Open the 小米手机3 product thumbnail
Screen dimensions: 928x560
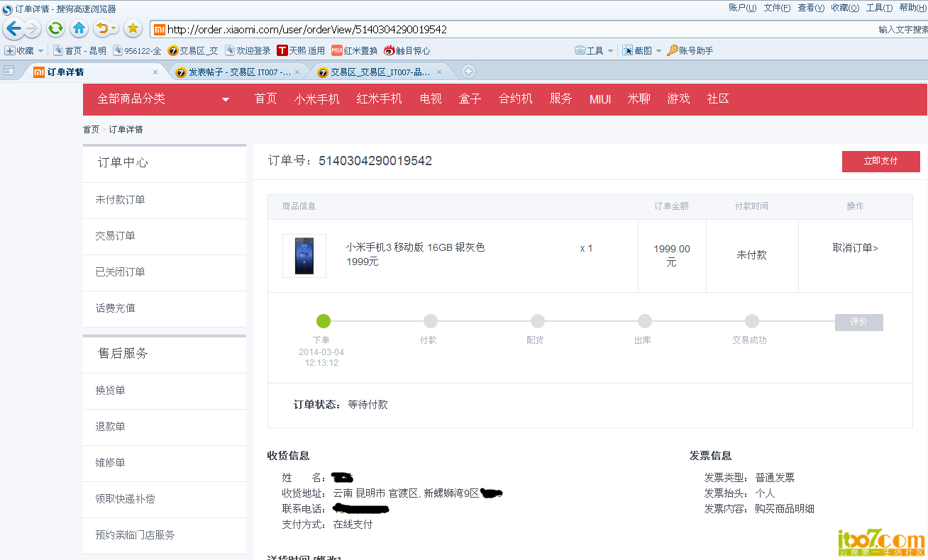(304, 256)
